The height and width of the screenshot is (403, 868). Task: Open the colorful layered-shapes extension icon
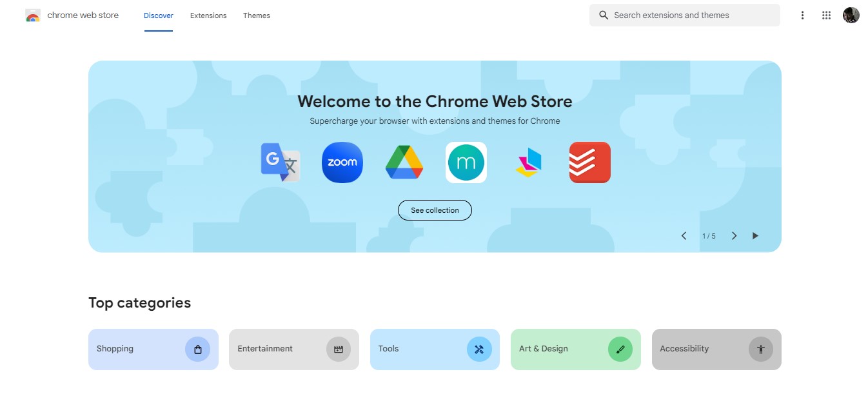[x=528, y=162]
